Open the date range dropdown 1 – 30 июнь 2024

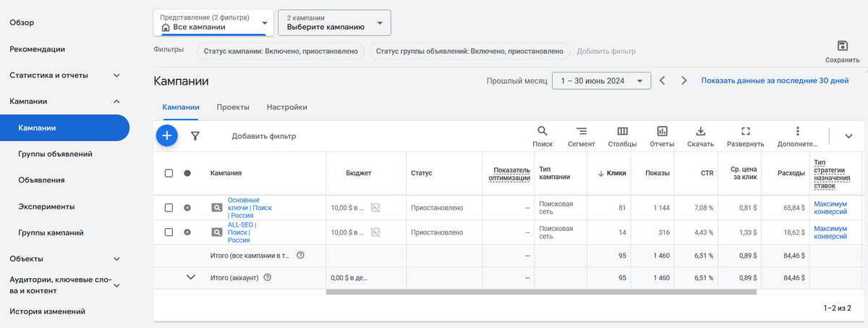pyautogui.click(x=601, y=81)
